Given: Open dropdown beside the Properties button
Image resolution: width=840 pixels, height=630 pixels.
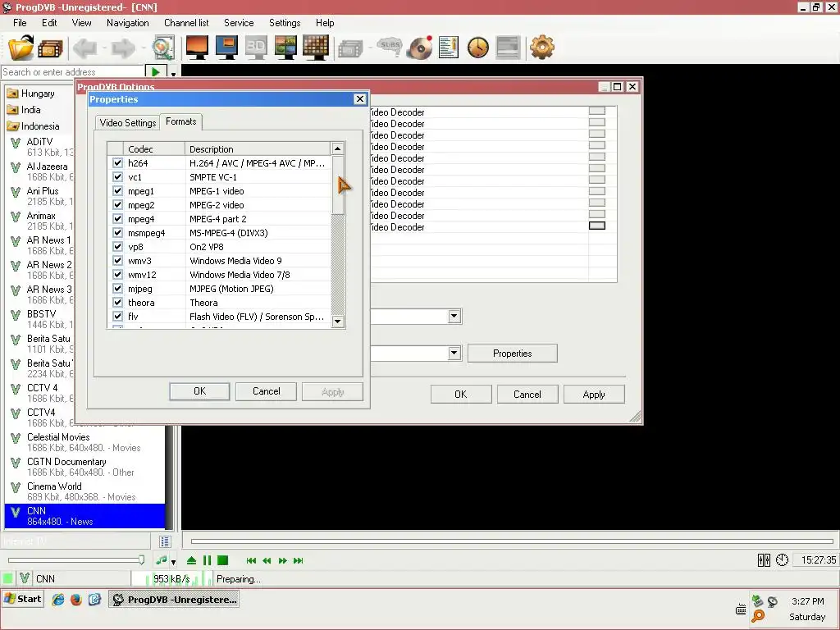Looking at the screenshot, I should tap(454, 353).
